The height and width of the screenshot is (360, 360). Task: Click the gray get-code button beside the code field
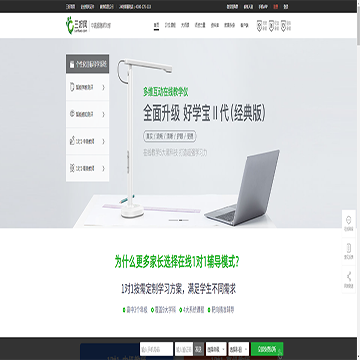click(x=199, y=349)
